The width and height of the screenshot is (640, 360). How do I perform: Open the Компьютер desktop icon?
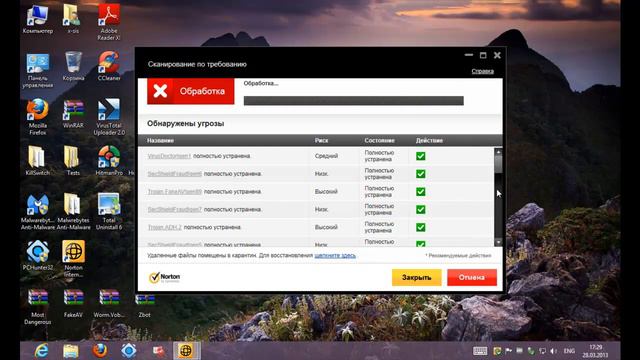[x=38, y=19]
